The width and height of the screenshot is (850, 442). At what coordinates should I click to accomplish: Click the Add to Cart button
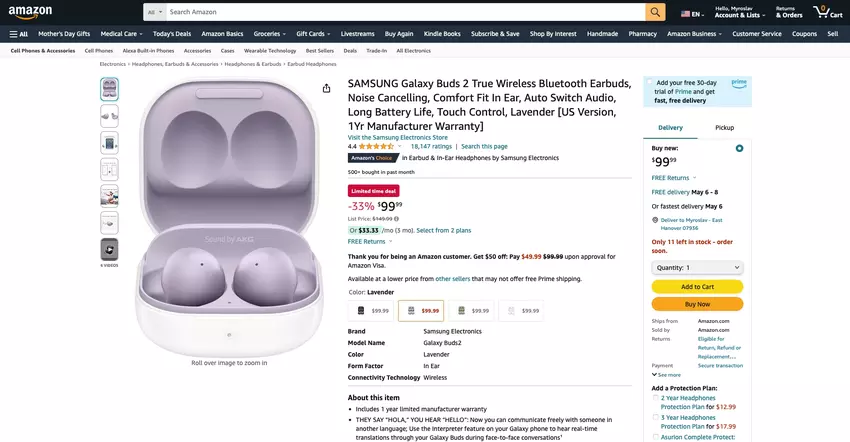pos(697,287)
